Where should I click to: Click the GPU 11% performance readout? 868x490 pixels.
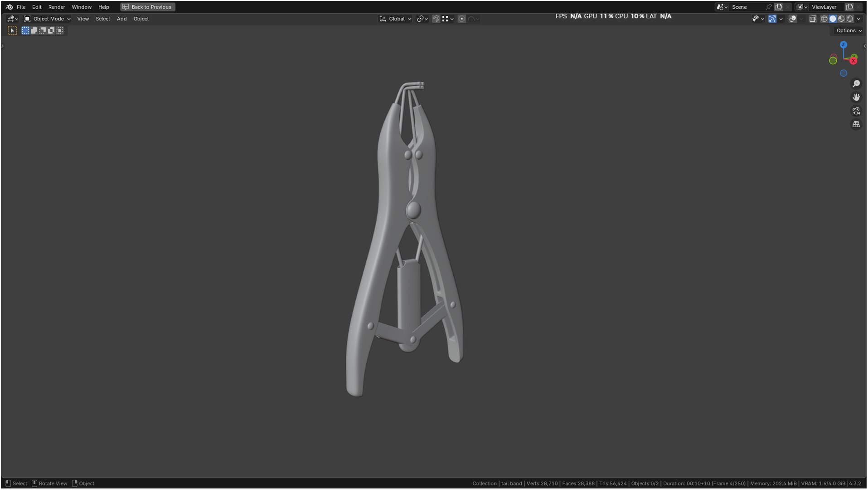(x=598, y=16)
